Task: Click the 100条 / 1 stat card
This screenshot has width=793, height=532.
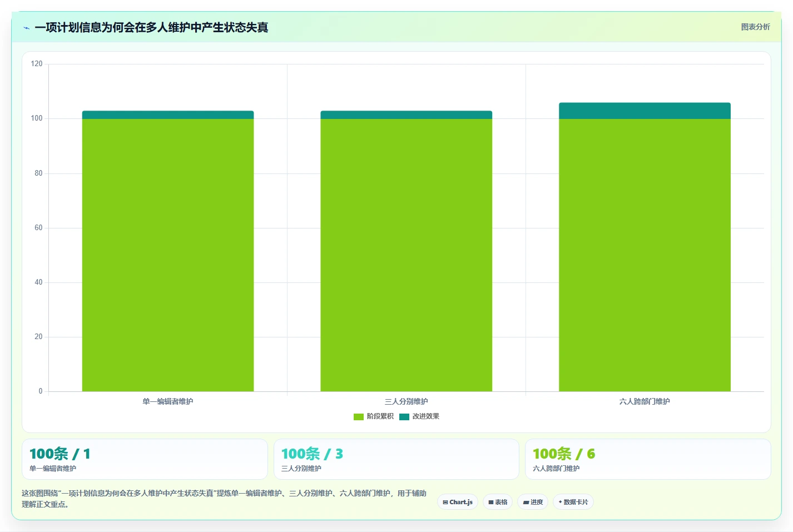Action: [145, 459]
